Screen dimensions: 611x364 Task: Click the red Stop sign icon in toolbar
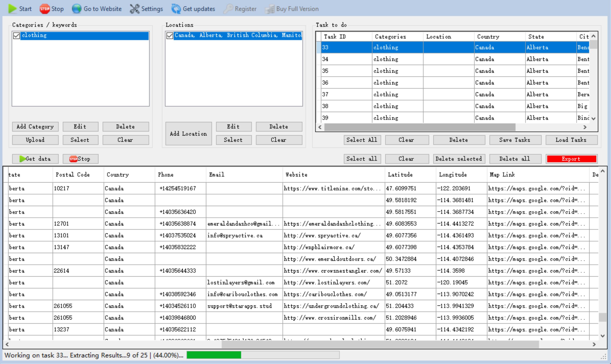pyautogui.click(x=45, y=9)
